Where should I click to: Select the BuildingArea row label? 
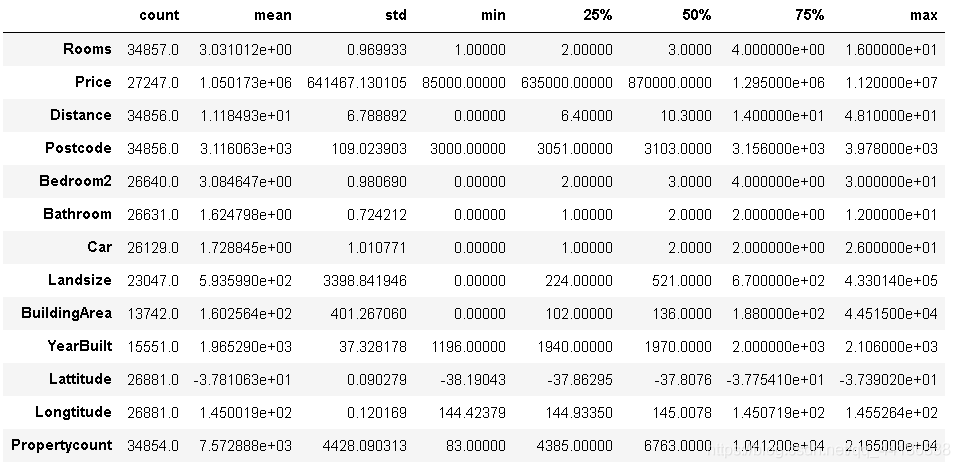click(x=67, y=314)
